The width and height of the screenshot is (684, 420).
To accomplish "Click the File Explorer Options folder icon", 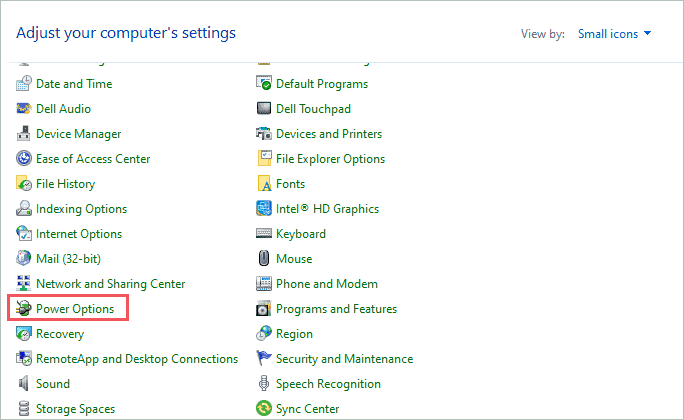I will pos(264,158).
